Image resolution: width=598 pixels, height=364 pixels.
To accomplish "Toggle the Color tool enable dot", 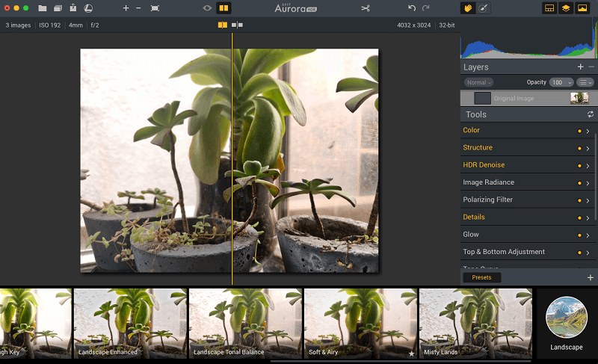I will (x=579, y=131).
